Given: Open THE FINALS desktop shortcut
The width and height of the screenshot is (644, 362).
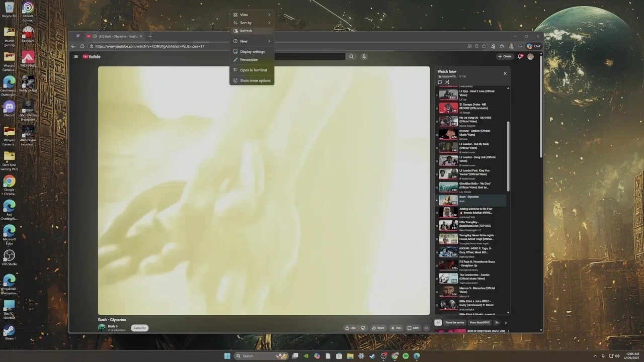Looking at the screenshot, I should pyautogui.click(x=28, y=59).
